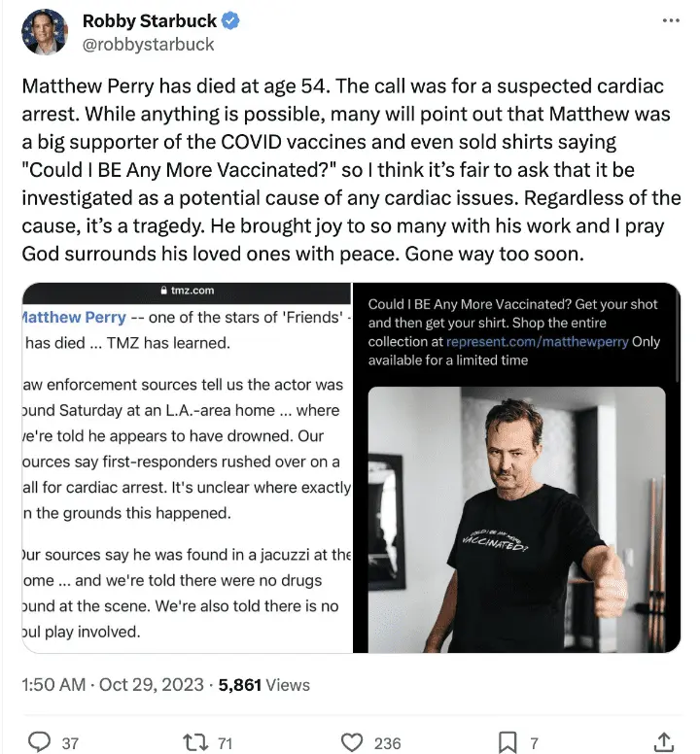Click the 5,861 Views count
The image size is (700, 754).
264,684
